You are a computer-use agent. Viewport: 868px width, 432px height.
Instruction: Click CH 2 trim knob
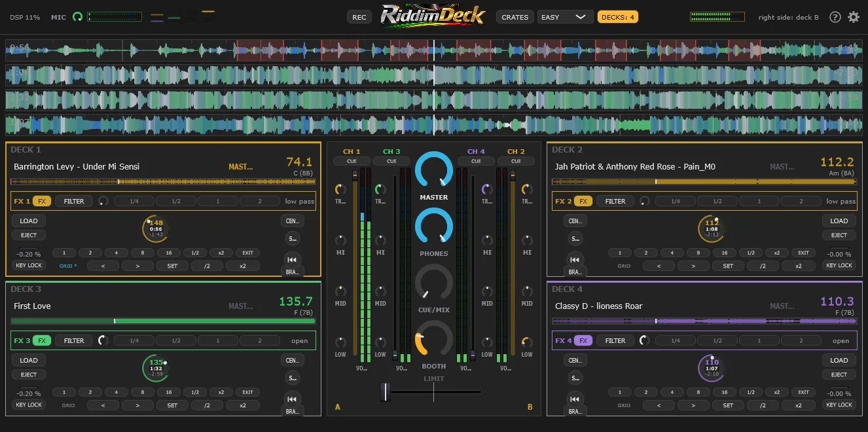(527, 190)
